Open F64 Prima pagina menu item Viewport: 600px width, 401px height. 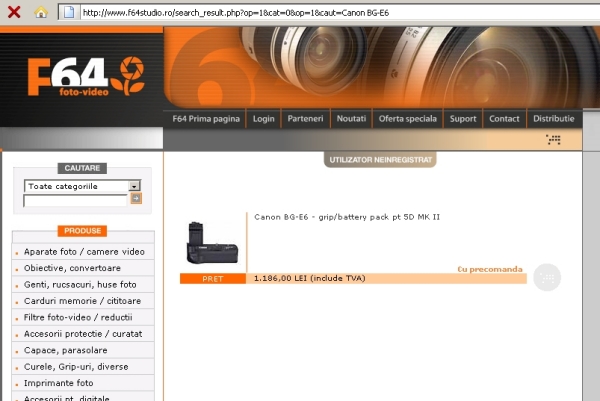point(206,119)
